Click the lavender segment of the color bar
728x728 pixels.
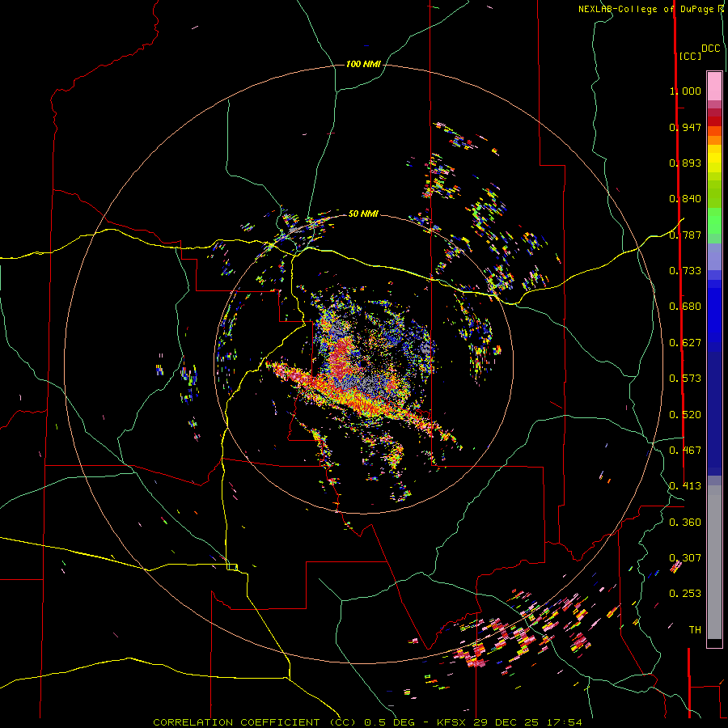tap(714, 256)
